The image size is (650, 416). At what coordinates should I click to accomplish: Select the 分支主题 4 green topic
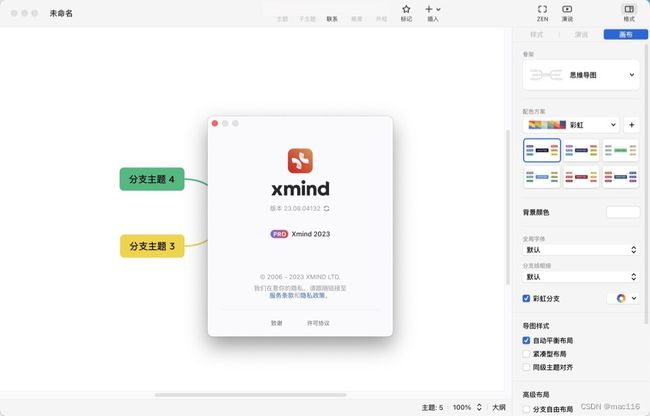point(152,179)
